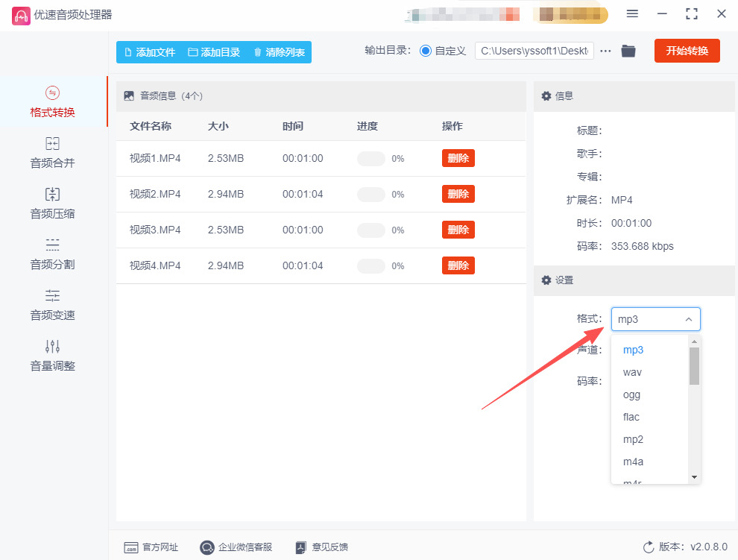Click the format list scroll-down arrow
The height and width of the screenshot is (560, 738).
coord(694,477)
